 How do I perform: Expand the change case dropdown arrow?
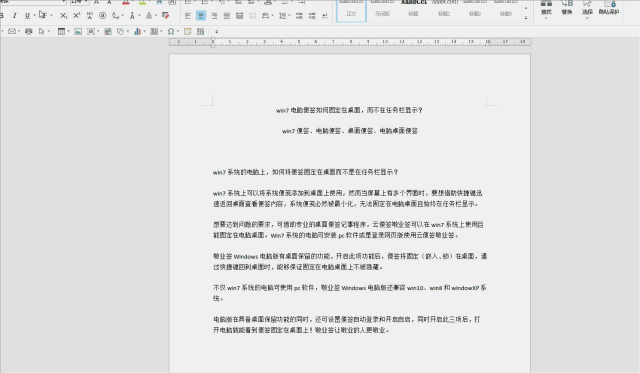point(122,16)
